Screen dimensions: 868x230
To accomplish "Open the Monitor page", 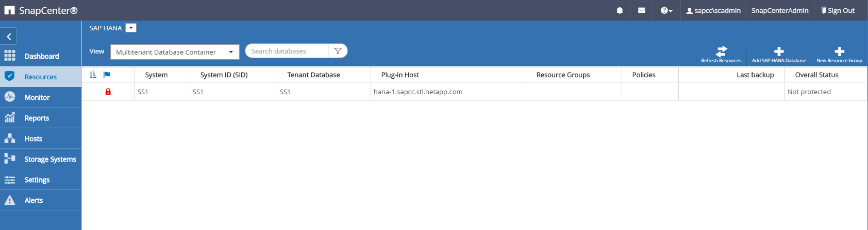I will 37,97.
